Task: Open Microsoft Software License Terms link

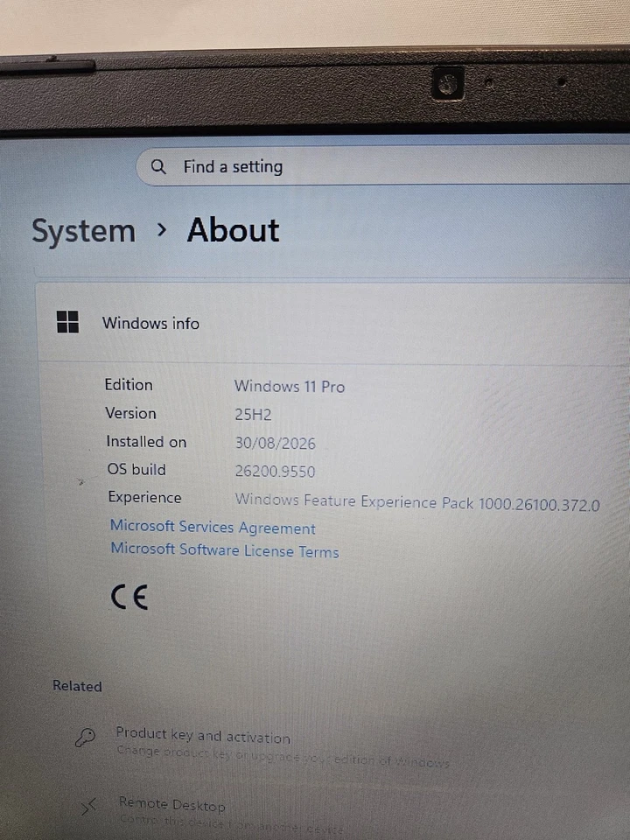Action: [225, 550]
